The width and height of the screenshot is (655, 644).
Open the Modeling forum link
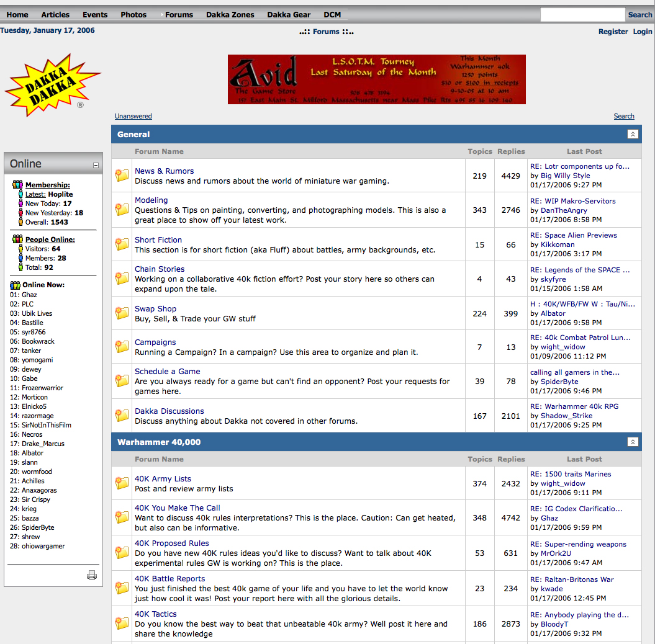pyautogui.click(x=151, y=200)
